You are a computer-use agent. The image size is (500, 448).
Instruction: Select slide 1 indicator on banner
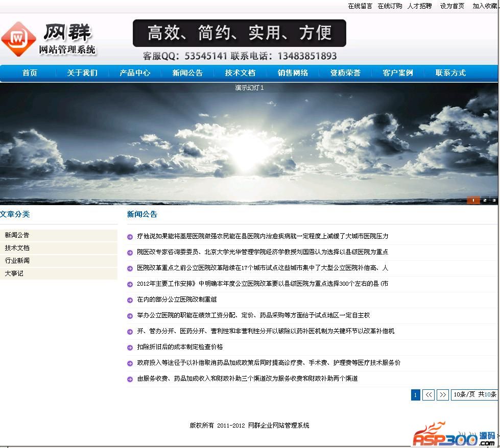[x=473, y=200]
